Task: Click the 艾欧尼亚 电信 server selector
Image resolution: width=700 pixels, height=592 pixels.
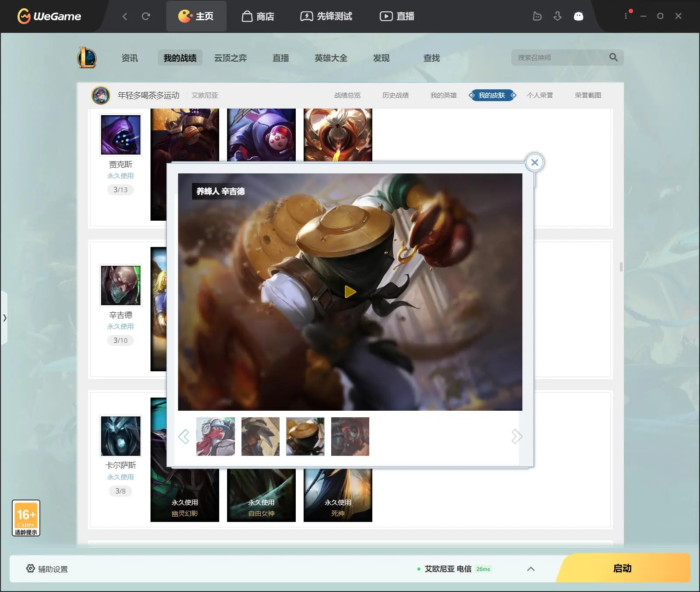Action: coord(454,569)
